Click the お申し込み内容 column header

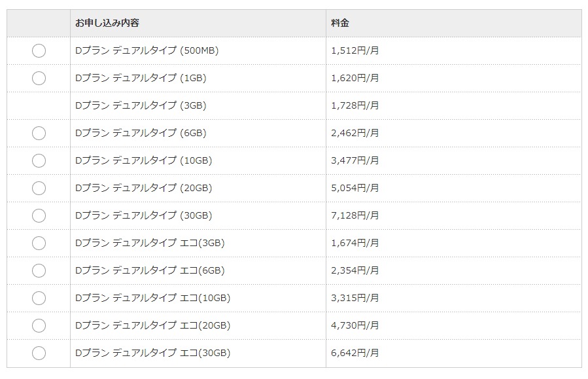click(x=107, y=23)
